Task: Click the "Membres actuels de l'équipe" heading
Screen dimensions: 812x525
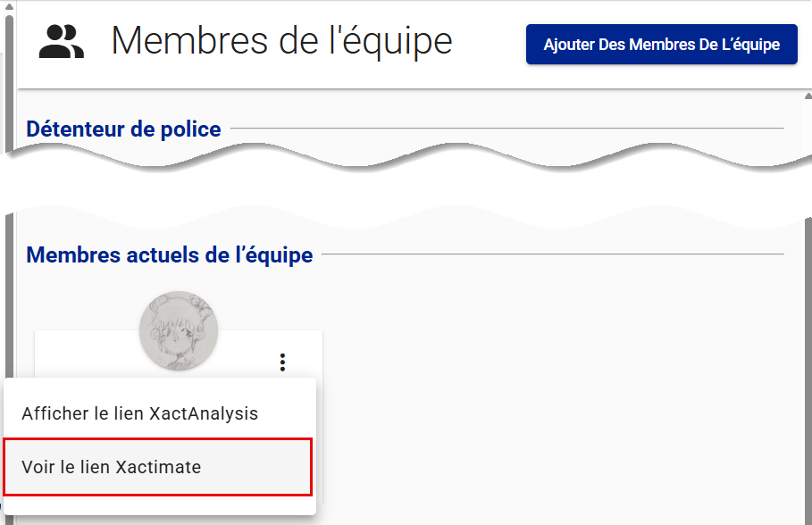Action: pyautogui.click(x=170, y=255)
